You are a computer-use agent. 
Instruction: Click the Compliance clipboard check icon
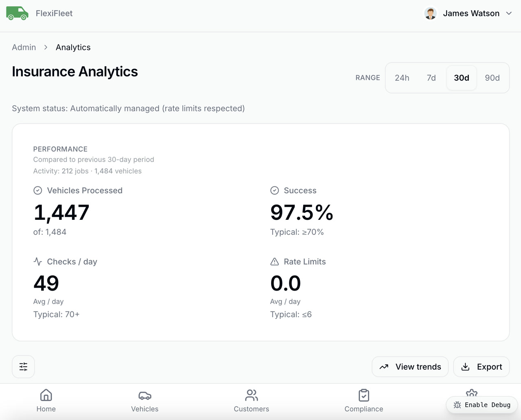364,395
